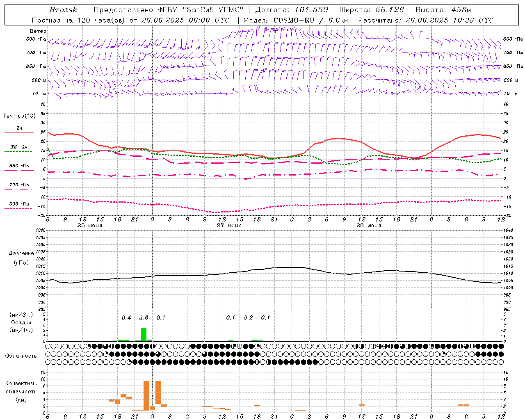Click the "Давление" pressure panel label

coord(21,253)
